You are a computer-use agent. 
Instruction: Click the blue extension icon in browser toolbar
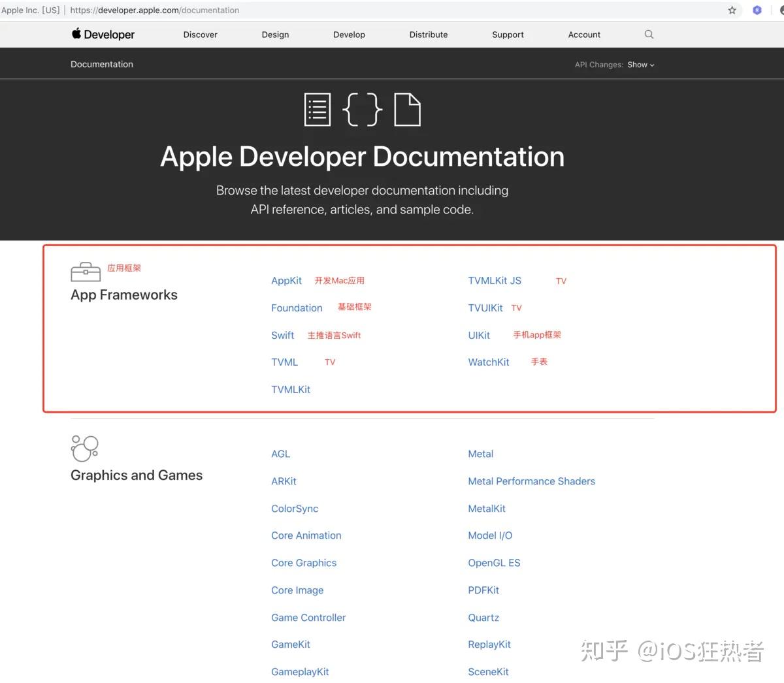pyautogui.click(x=757, y=10)
